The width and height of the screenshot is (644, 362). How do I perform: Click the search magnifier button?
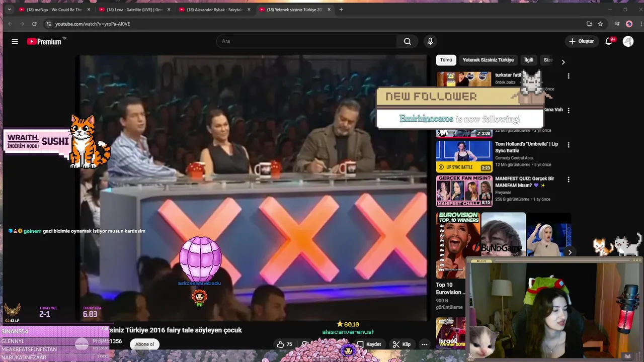pos(408,41)
